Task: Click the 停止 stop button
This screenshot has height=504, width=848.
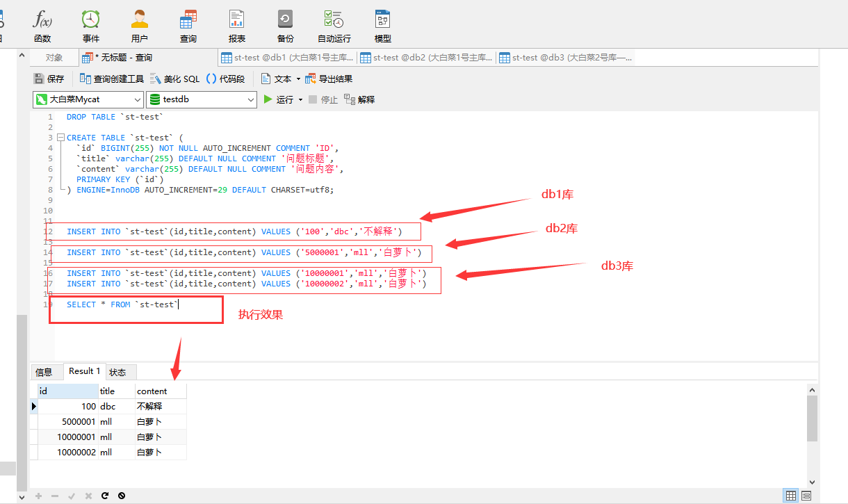Action: click(323, 99)
